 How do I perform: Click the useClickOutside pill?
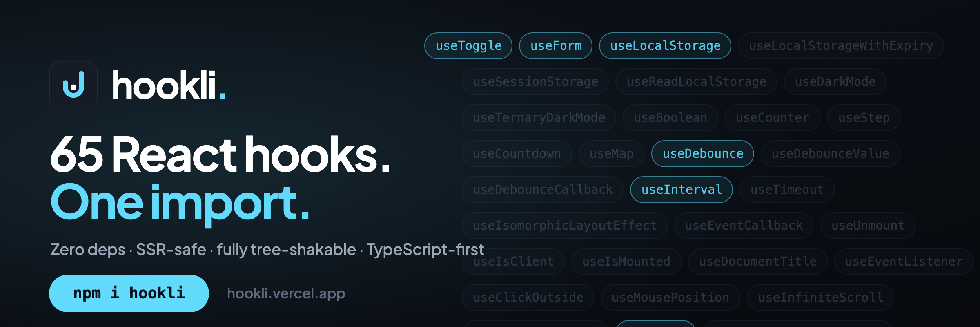click(x=528, y=298)
